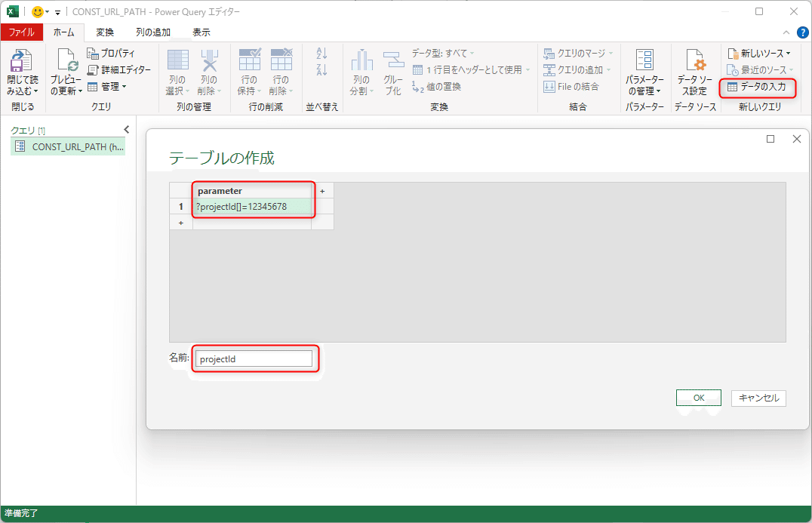
Task: Click the Remove Rows (行の削除) icon
Action: (x=281, y=60)
